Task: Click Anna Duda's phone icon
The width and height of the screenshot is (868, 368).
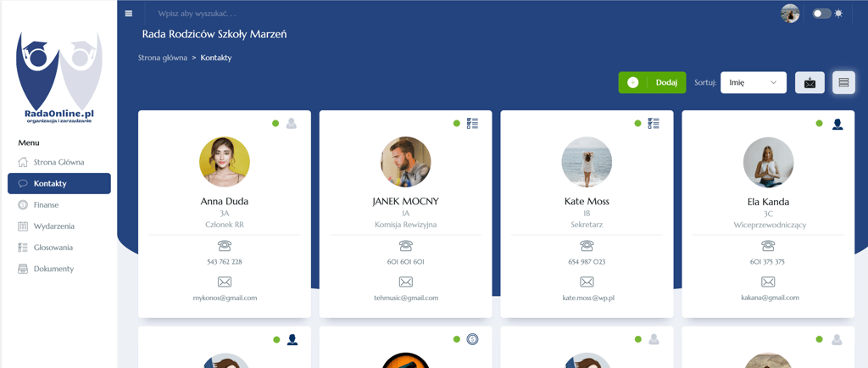Action: pyautogui.click(x=224, y=246)
